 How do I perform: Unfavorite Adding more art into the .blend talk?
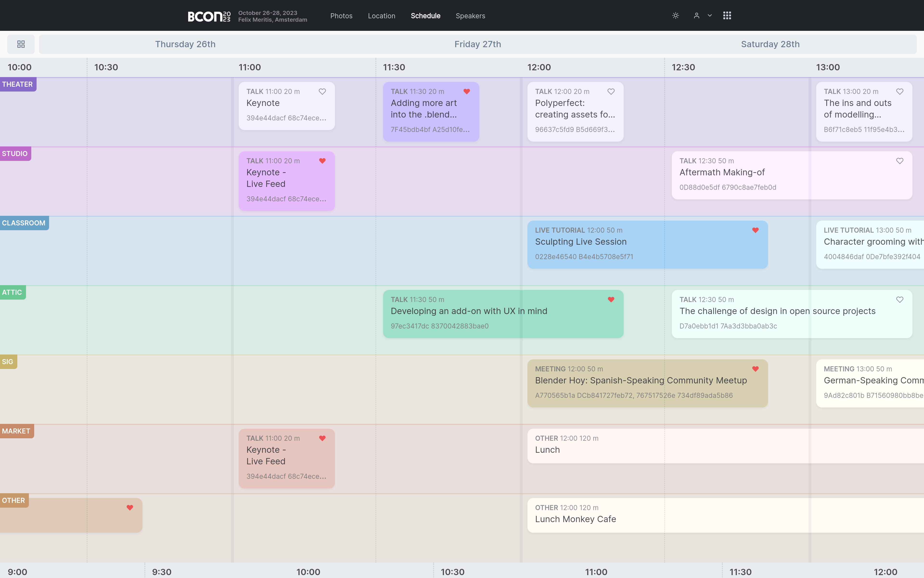coord(467,92)
